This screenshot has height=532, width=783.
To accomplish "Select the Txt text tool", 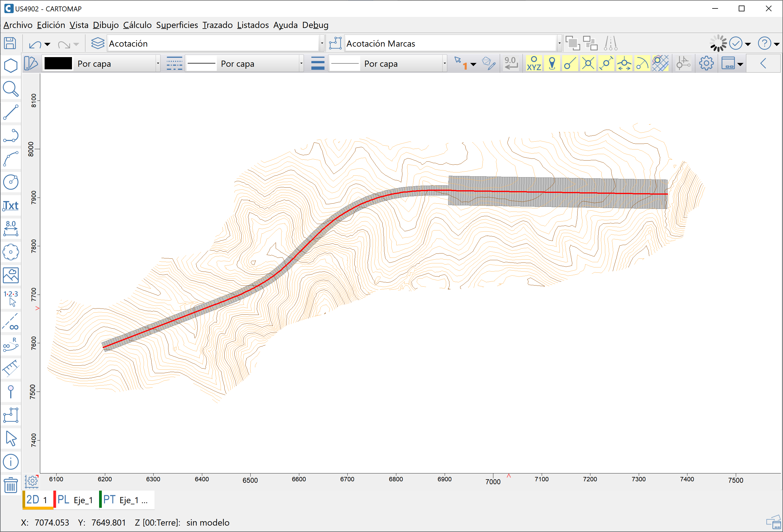I will pos(11,205).
